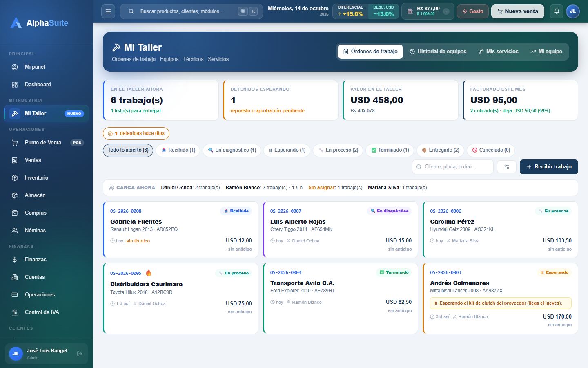588x368 pixels.
Task: Open Operaciones in the sidebar
Action: tap(47, 295)
